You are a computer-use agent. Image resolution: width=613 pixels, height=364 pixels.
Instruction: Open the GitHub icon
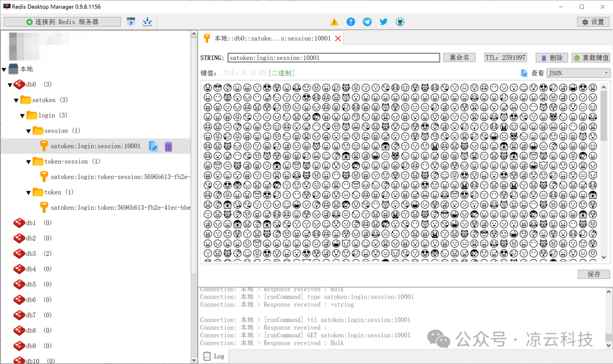[x=400, y=22]
